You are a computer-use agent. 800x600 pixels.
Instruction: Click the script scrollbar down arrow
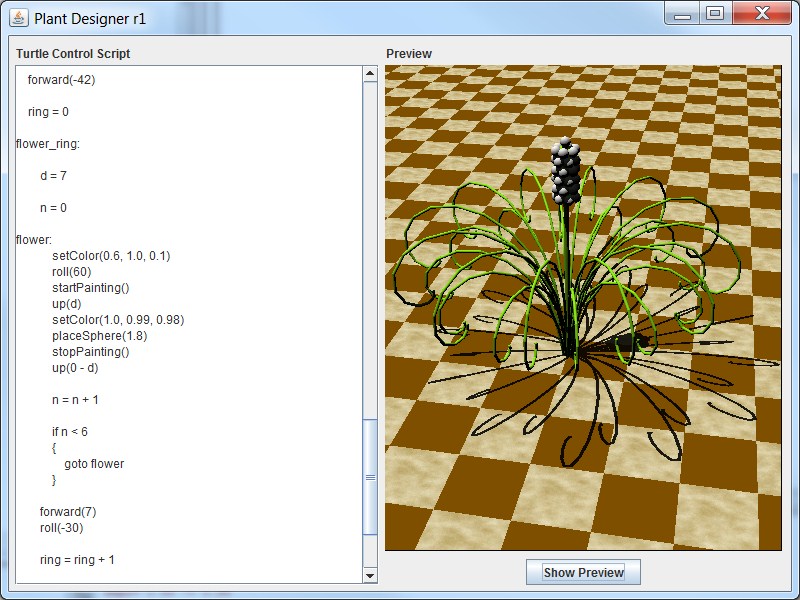click(x=370, y=576)
